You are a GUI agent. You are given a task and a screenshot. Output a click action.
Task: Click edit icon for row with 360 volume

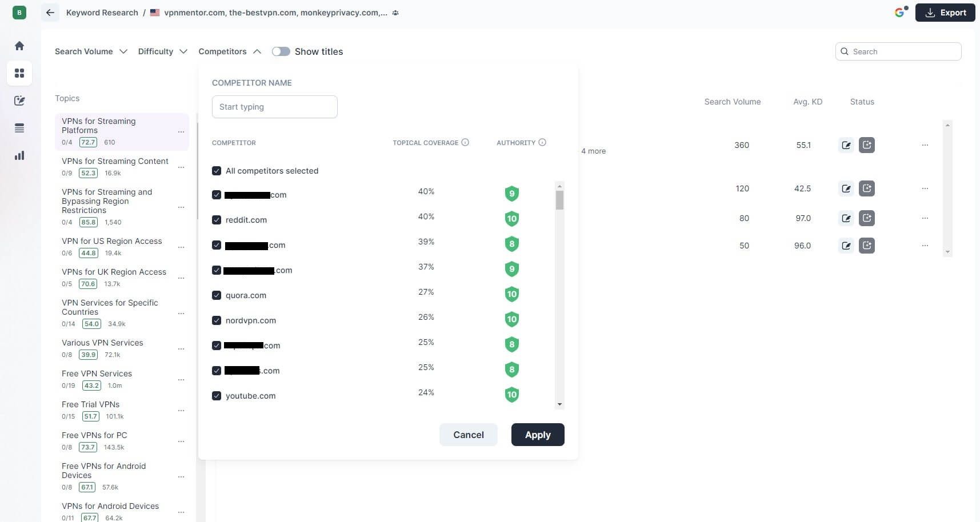pyautogui.click(x=846, y=145)
